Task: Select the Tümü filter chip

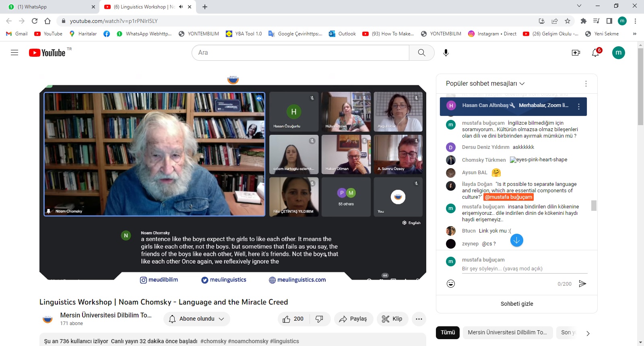Action: coord(448,332)
